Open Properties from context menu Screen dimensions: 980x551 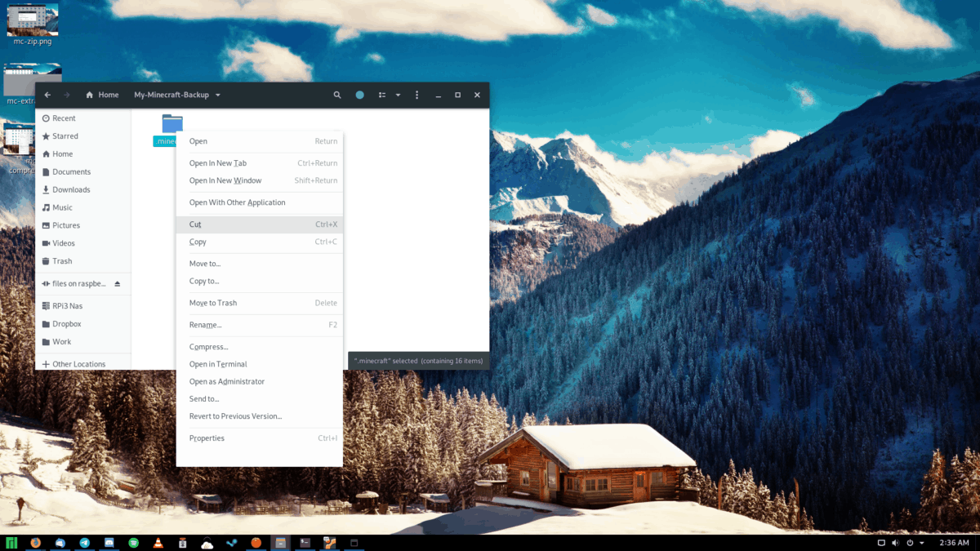tap(260, 438)
